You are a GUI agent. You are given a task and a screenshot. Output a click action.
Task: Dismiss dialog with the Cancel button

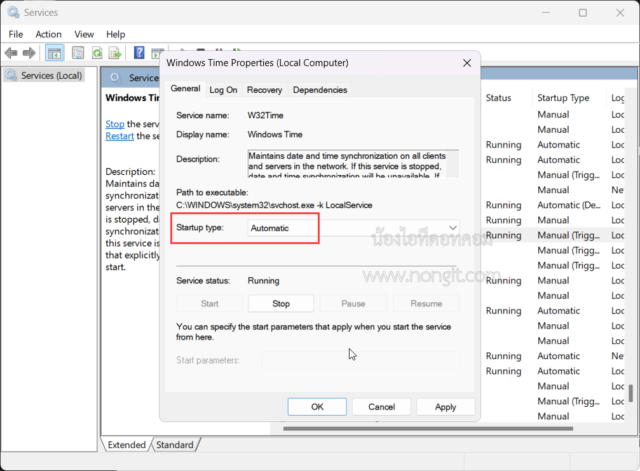pos(382,407)
